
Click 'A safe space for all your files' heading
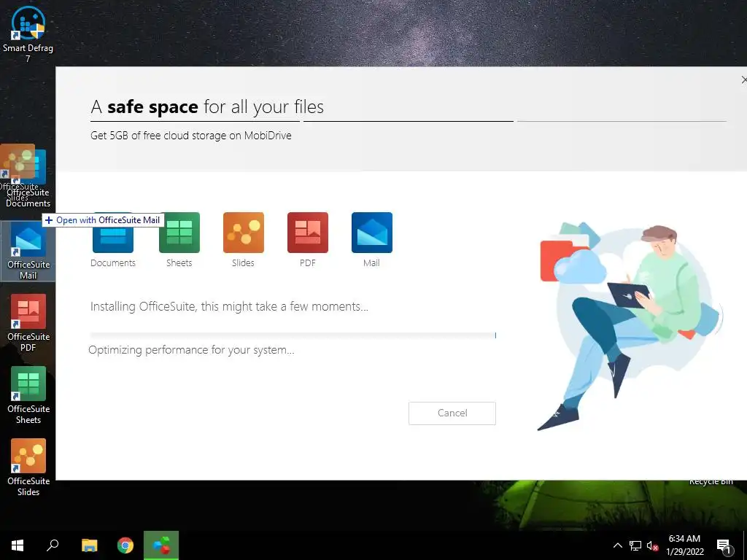[207, 106]
